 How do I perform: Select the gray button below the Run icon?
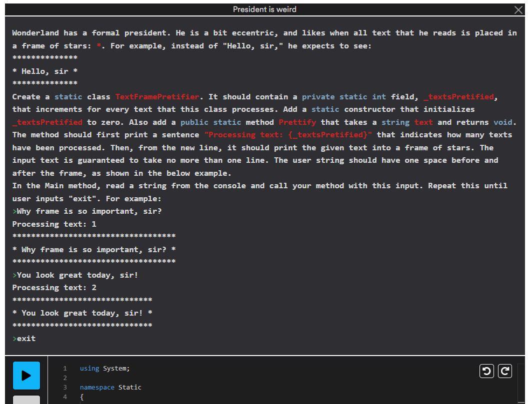(x=26, y=400)
